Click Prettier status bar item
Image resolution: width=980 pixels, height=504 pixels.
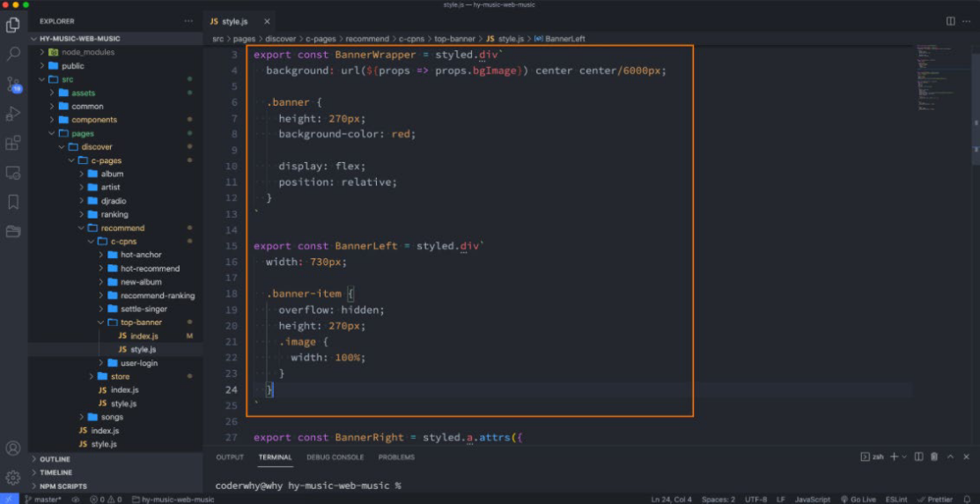point(935,499)
